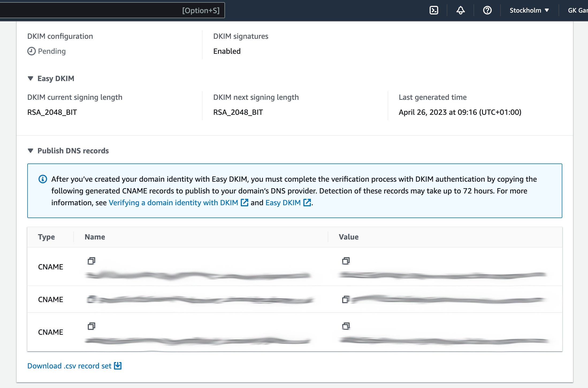Click the download arrow icon beside .csv link
This screenshot has width=588, height=388.
118,366
